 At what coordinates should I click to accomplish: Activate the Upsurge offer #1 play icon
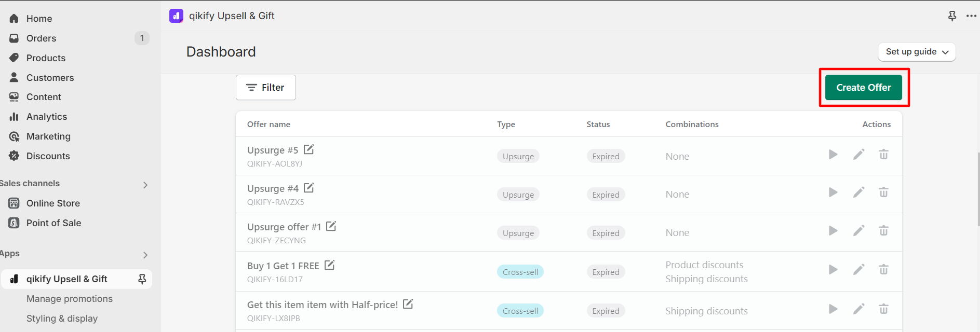pyautogui.click(x=833, y=231)
